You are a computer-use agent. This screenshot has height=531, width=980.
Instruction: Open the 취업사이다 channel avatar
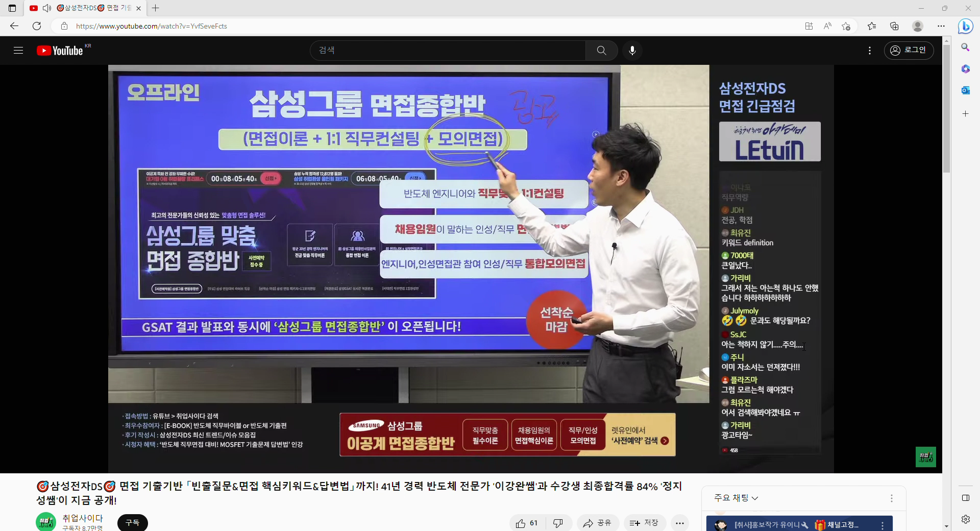[46, 522]
